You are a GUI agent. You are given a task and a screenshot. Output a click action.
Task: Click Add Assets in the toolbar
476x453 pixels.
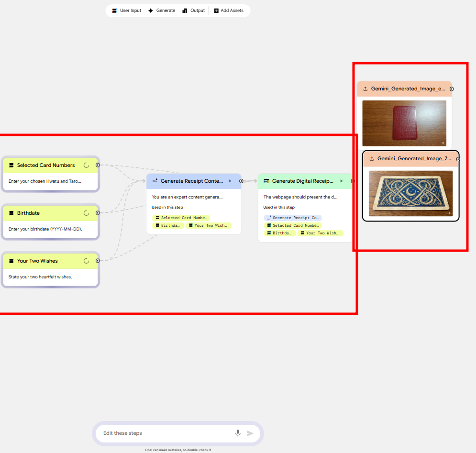tap(229, 11)
